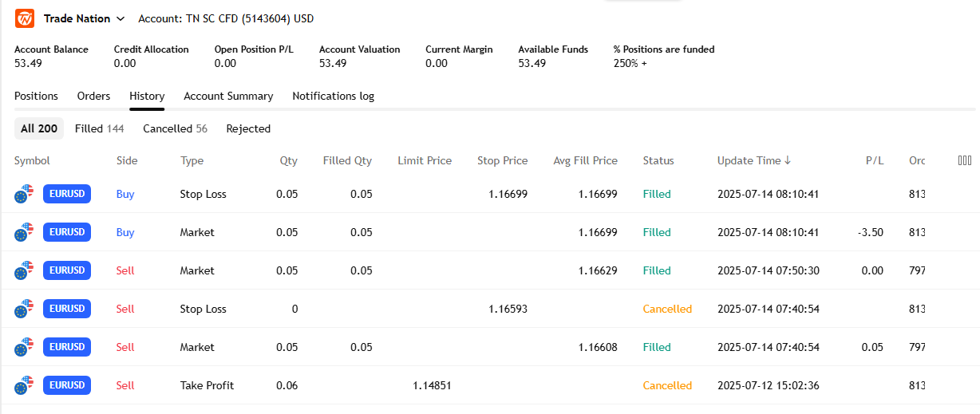This screenshot has width=980, height=414.
Task: Select the All 200 filter
Action: tap(39, 128)
